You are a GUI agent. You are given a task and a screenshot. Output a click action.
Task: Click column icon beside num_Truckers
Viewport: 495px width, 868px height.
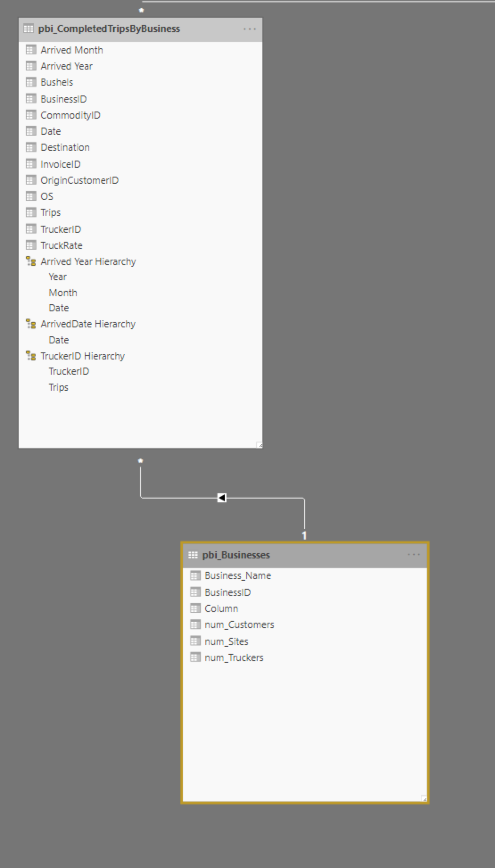[195, 657]
